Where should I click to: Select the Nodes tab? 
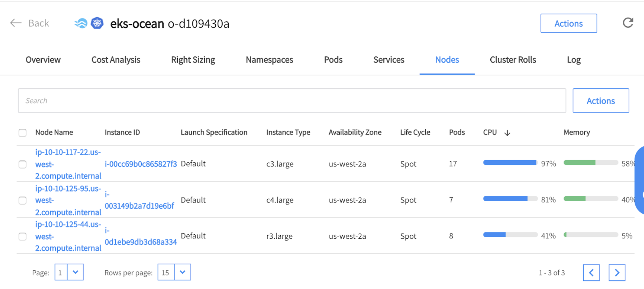click(447, 60)
